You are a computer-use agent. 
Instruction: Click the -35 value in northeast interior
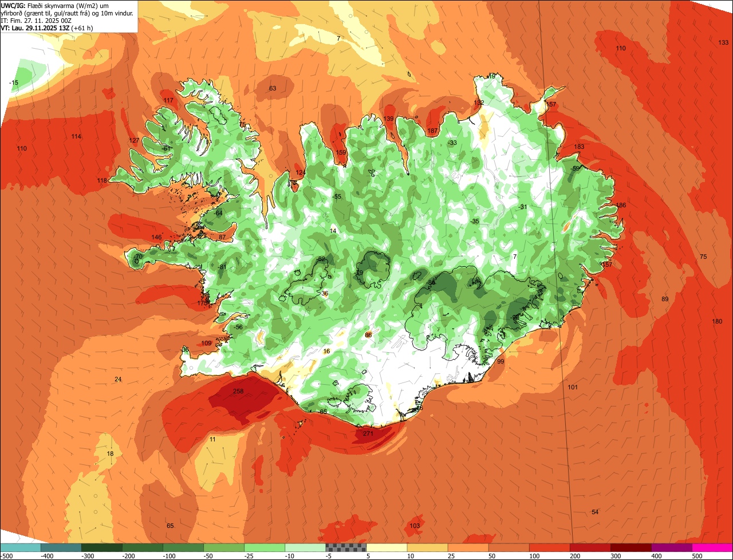tap(475, 222)
